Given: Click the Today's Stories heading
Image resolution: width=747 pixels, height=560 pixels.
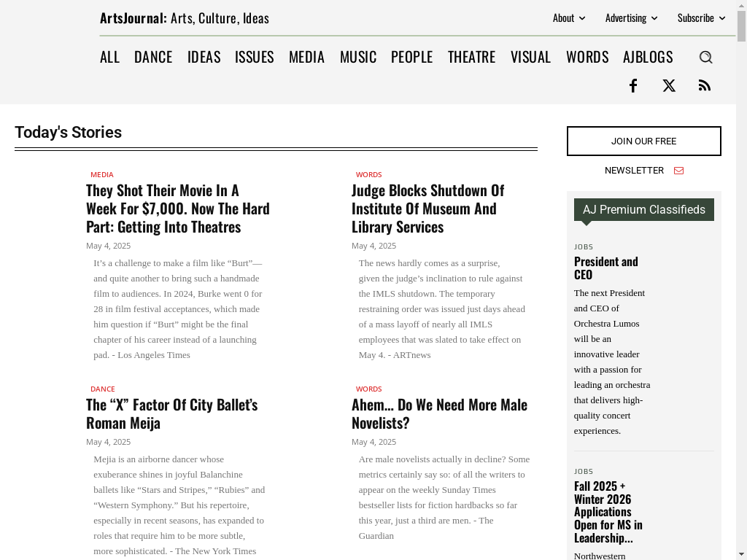Looking at the screenshot, I should [68, 133].
